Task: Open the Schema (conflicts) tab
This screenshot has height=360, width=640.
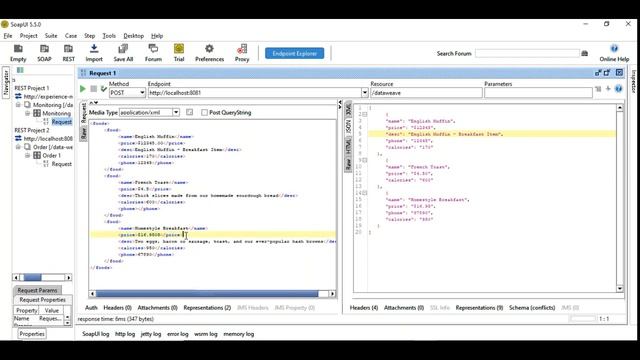Action: [x=532, y=308]
